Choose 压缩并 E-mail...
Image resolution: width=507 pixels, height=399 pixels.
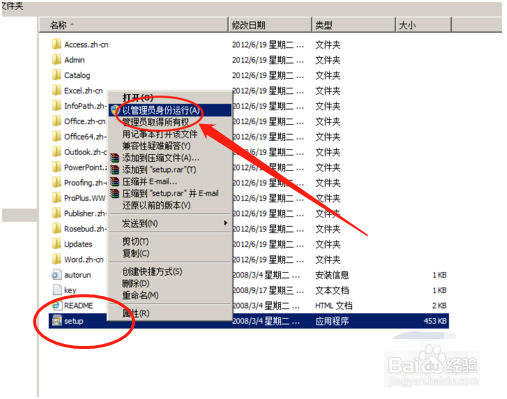pyautogui.click(x=171, y=181)
